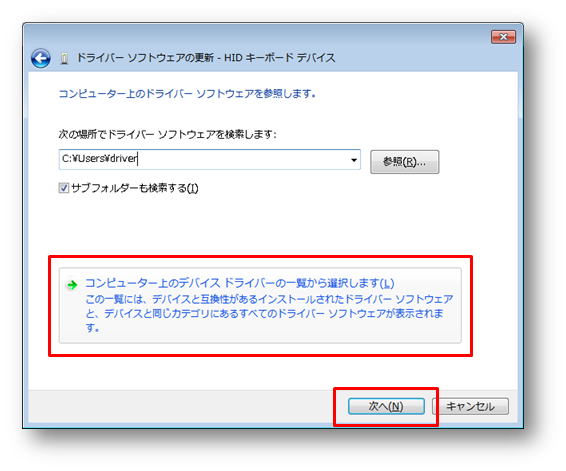Image resolution: width=566 pixels, height=471 pixels.
Task: Click the green arrow of the driver list option
Action: tap(72, 285)
